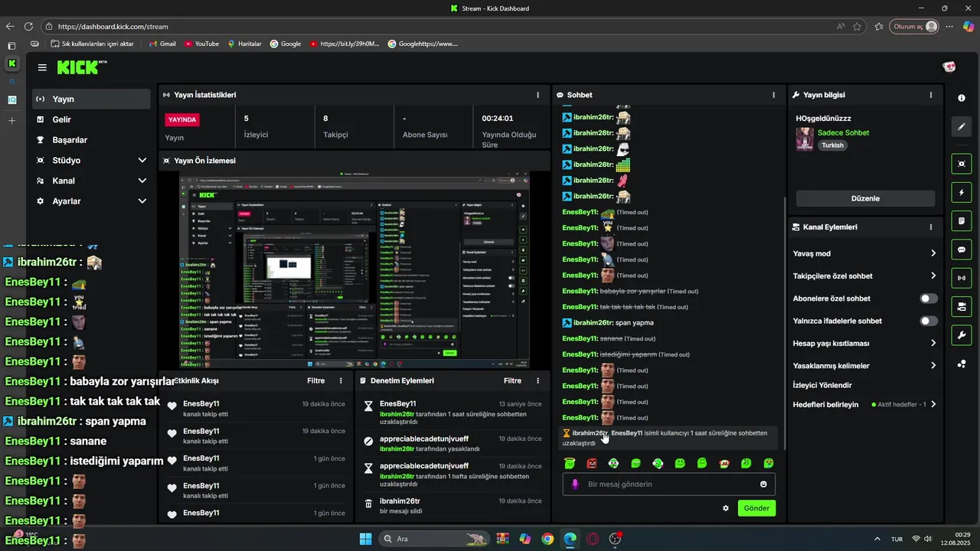Open the Gmail bookmark
The height and width of the screenshot is (551, 980).
(x=162, y=44)
